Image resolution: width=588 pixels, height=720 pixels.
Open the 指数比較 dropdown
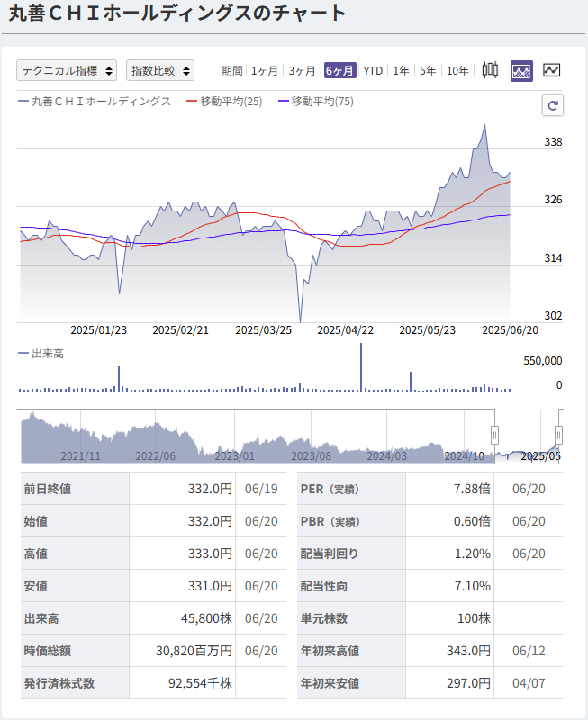click(x=160, y=70)
